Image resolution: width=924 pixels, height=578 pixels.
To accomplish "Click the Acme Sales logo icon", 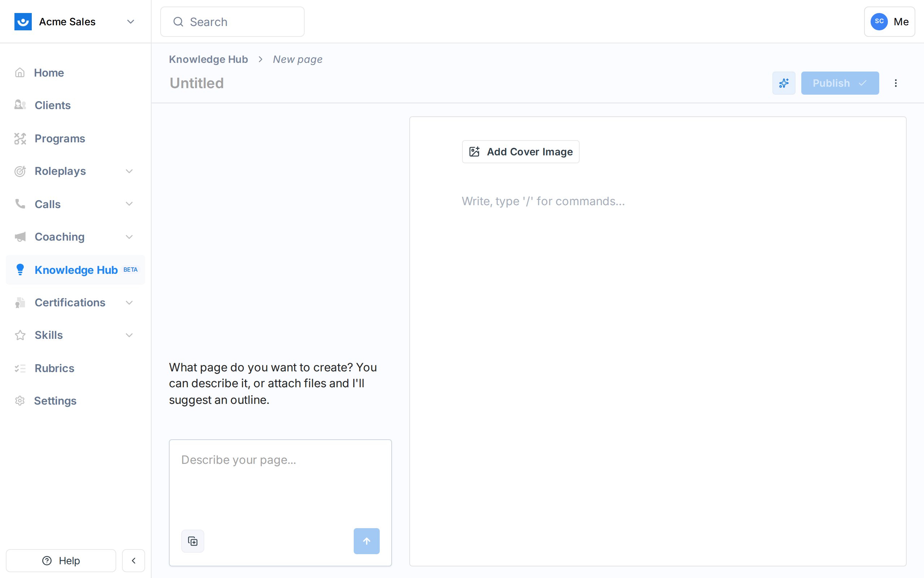I will click(23, 22).
